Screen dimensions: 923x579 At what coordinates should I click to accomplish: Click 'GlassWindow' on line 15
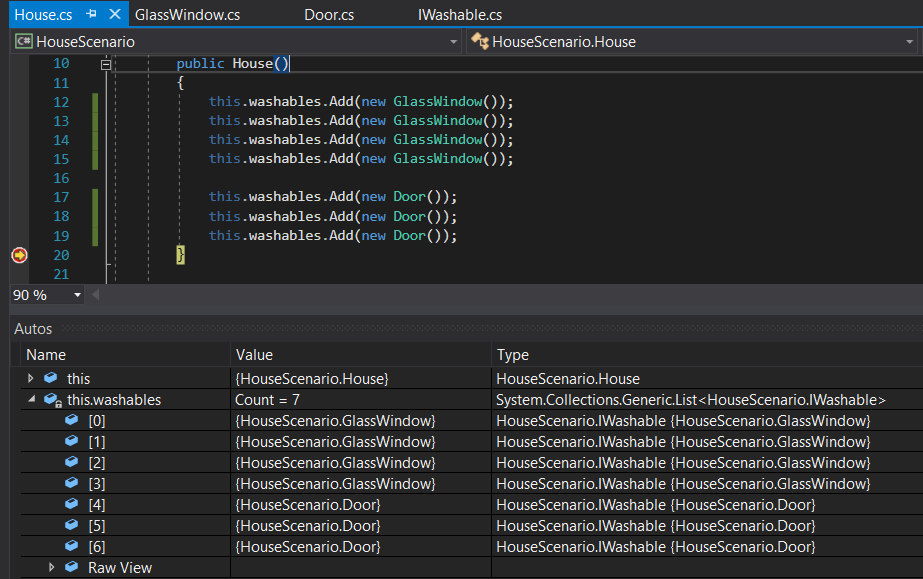438,158
